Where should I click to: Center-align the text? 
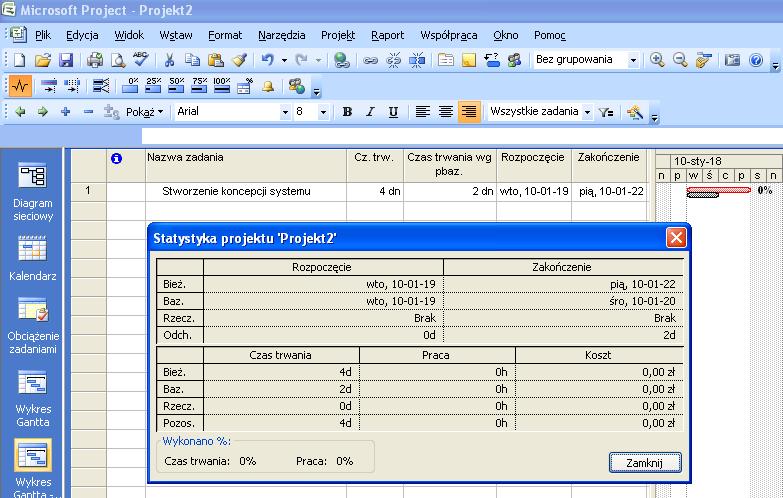[445, 112]
